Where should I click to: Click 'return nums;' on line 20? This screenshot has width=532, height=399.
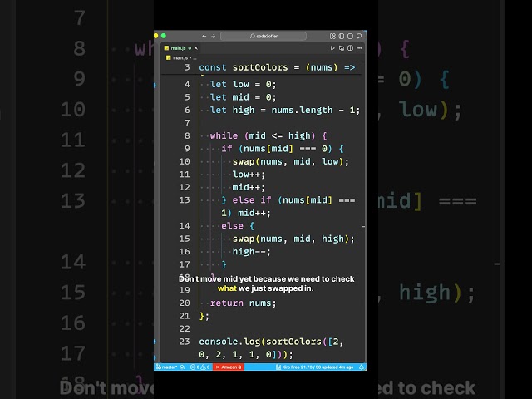[244, 303]
